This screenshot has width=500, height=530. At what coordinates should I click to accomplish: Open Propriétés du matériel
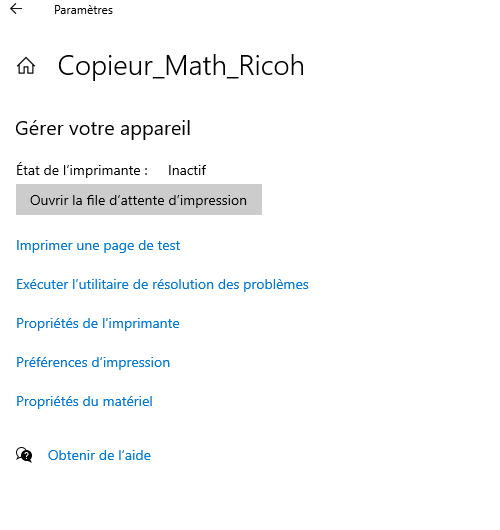click(85, 402)
